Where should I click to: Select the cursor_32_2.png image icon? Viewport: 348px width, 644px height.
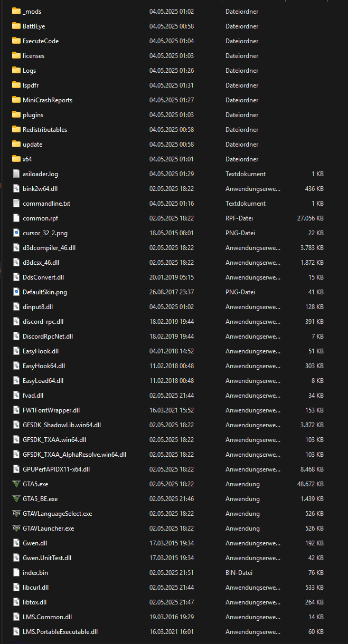(16, 233)
